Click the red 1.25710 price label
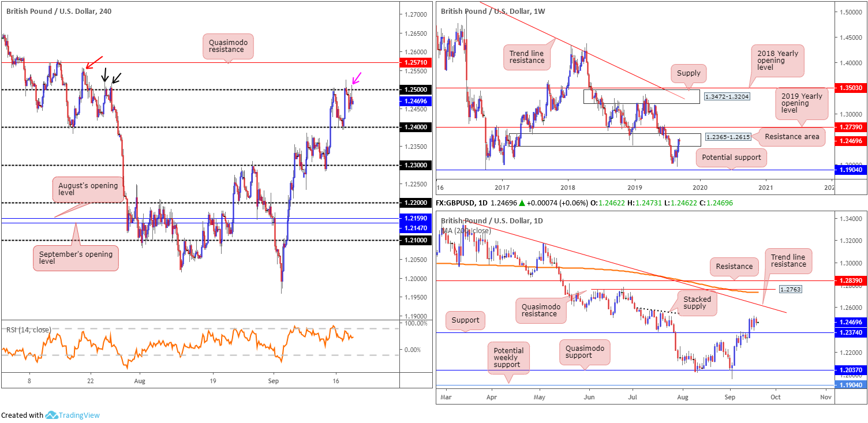This screenshot has height=423, width=868. pyautogui.click(x=416, y=62)
